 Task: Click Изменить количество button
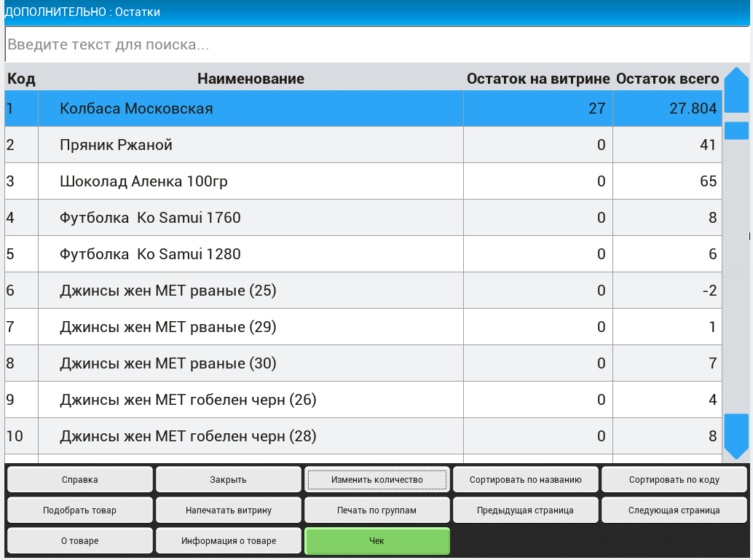tap(377, 479)
